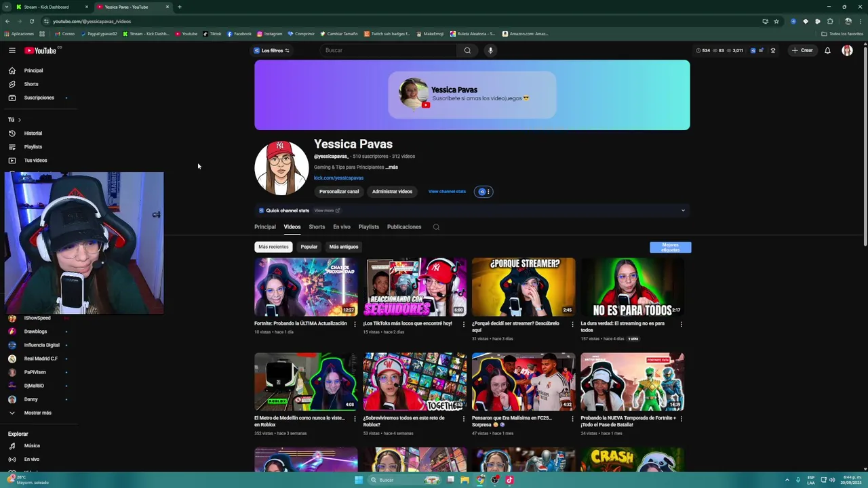Viewport: 868px width, 488px height.
Task: Open the browser tab search dropdown arrow
Action: (6, 7)
